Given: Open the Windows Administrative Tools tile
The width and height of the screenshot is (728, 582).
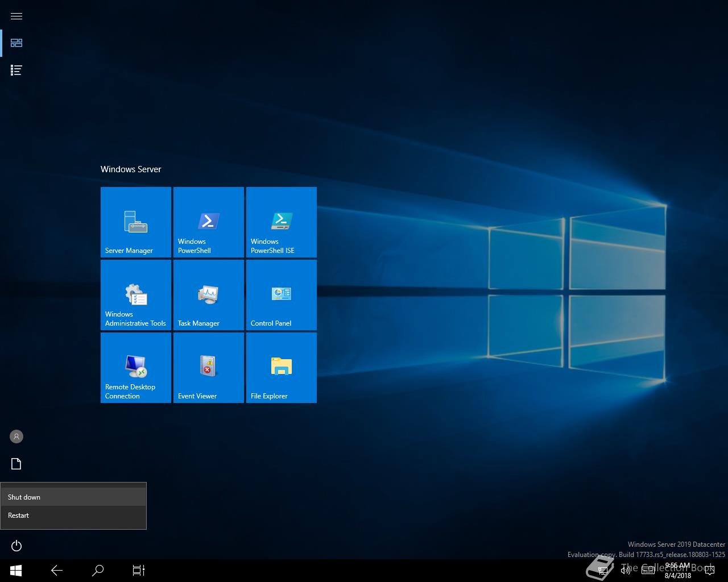Looking at the screenshot, I should pyautogui.click(x=136, y=295).
